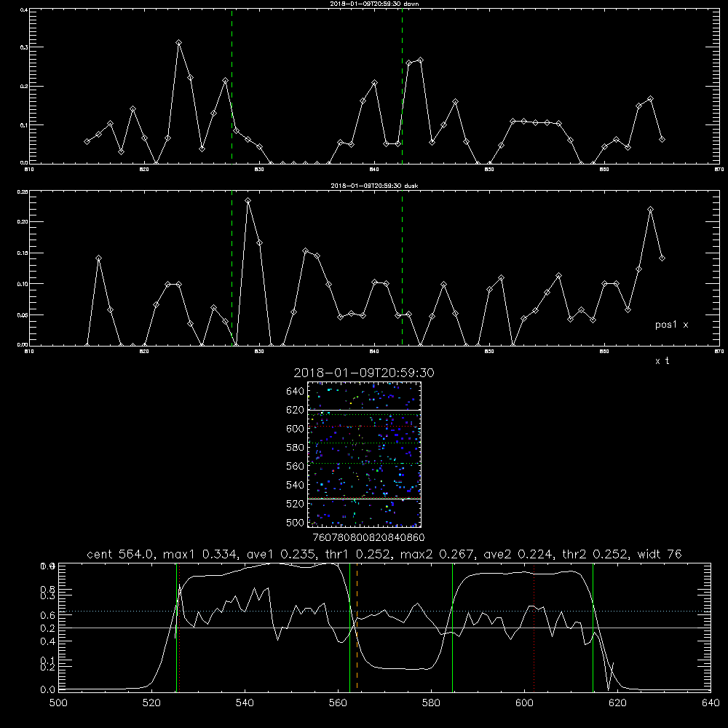Image resolution: width=728 pixels, height=728 pixels.
Task: Click the 640 x-axis label of bottom plot
Action: click(x=711, y=703)
